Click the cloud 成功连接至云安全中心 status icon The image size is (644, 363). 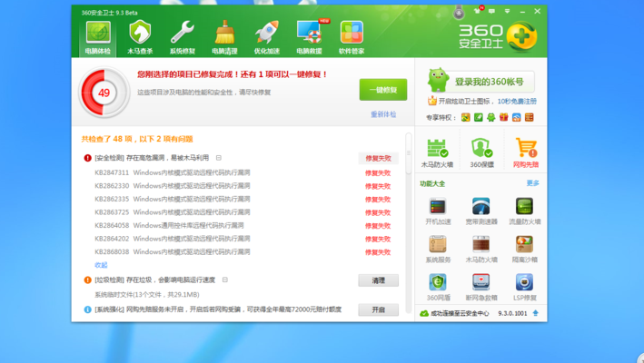424,313
